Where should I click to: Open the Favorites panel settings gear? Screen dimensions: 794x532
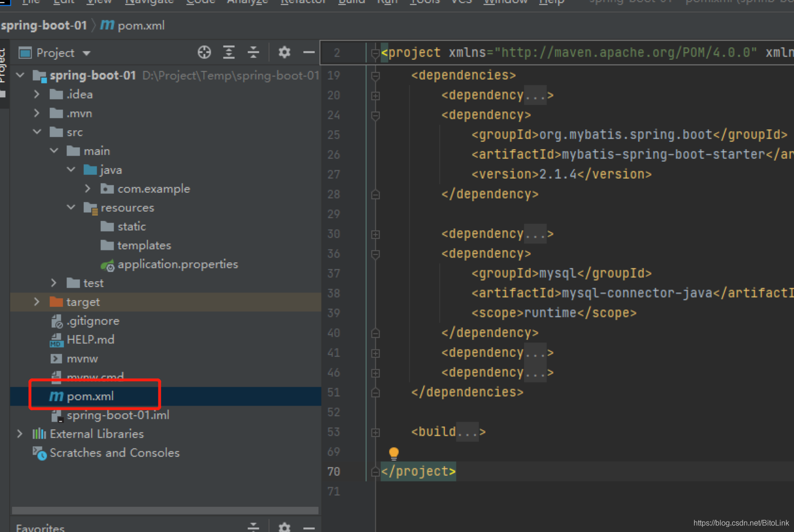tap(284, 527)
